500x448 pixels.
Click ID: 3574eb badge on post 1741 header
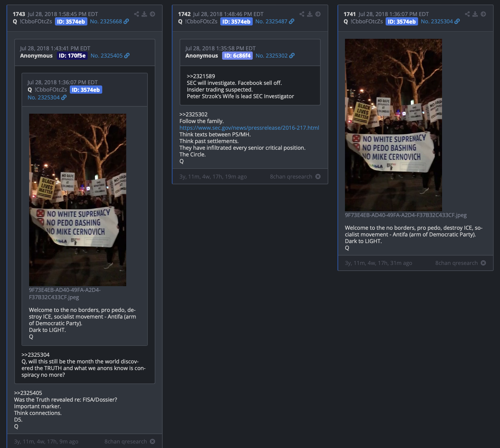coord(402,22)
